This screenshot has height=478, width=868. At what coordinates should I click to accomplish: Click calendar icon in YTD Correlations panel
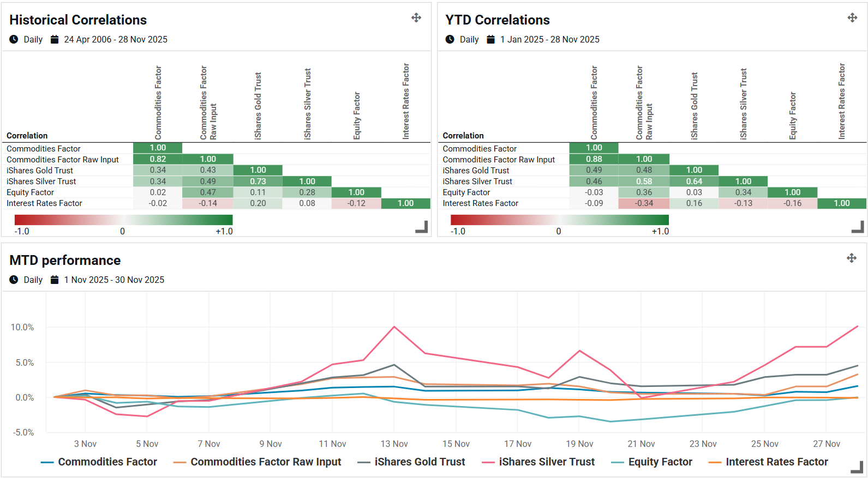[490, 39]
